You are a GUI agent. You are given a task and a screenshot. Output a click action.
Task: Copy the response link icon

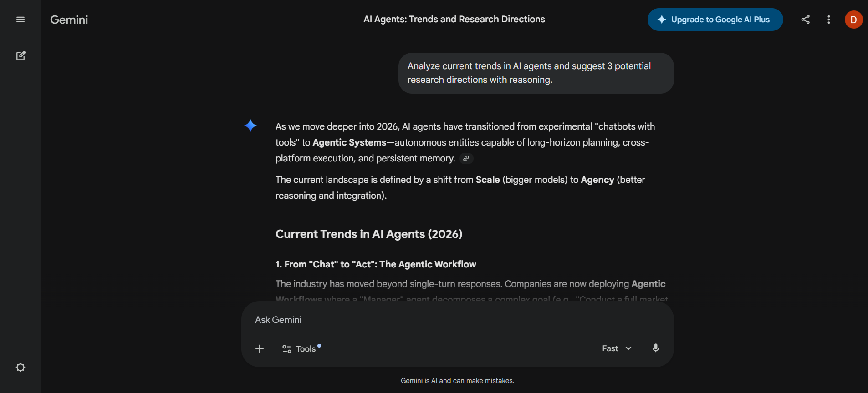pos(466,158)
